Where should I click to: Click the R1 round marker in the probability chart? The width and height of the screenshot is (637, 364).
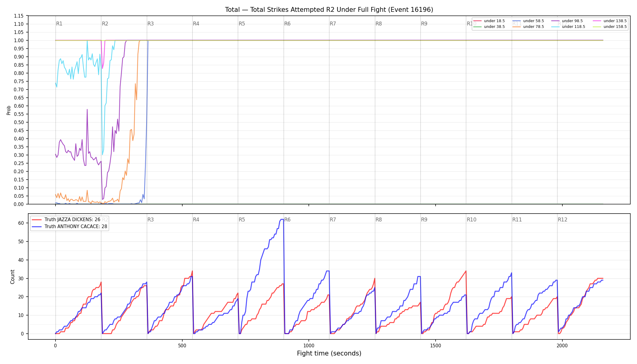59,24
